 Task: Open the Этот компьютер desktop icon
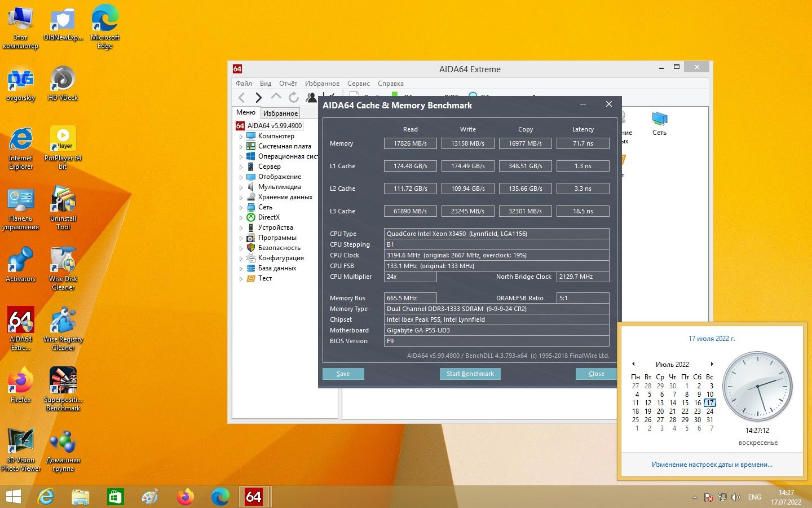pyautogui.click(x=20, y=28)
